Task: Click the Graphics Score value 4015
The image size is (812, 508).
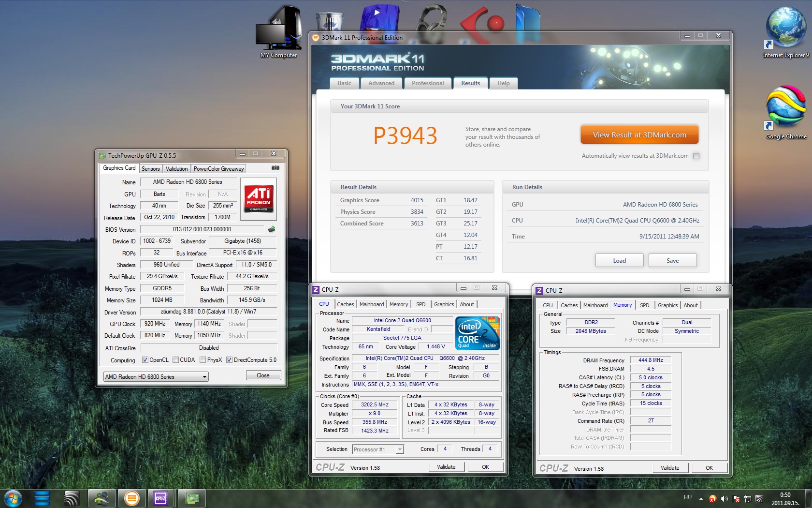Action: point(417,200)
